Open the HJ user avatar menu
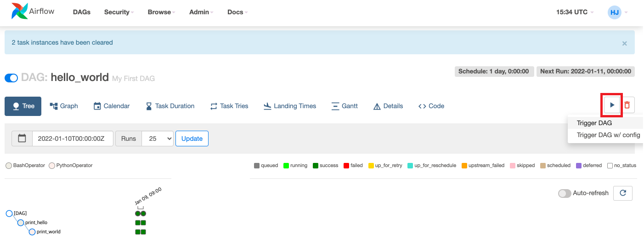Viewport: 644px width, 237px height. coord(614,12)
